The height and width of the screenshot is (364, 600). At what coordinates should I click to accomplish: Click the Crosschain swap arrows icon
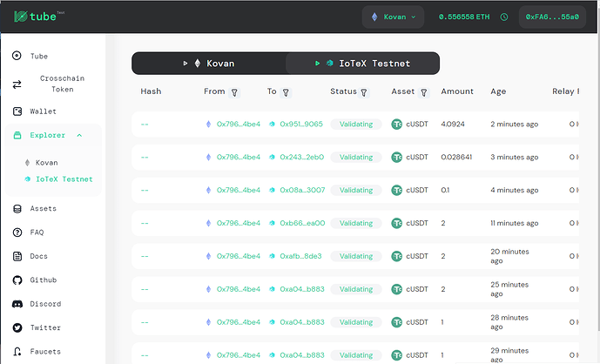coord(17,84)
